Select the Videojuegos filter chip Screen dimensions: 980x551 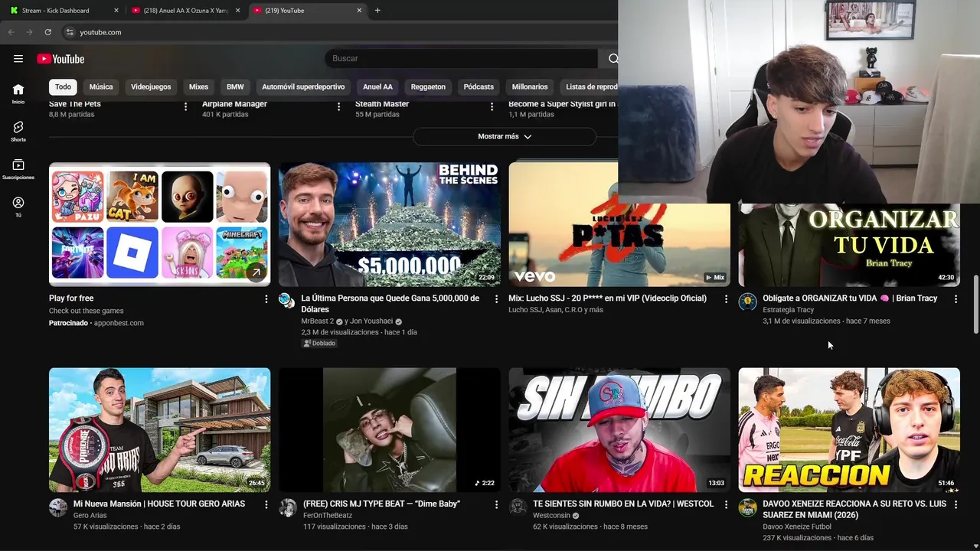151,86
